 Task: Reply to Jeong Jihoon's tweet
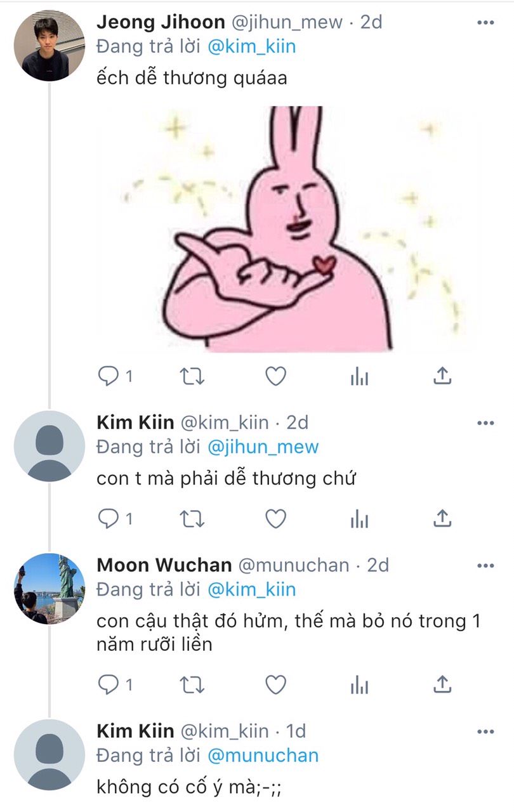pyautogui.click(x=109, y=377)
